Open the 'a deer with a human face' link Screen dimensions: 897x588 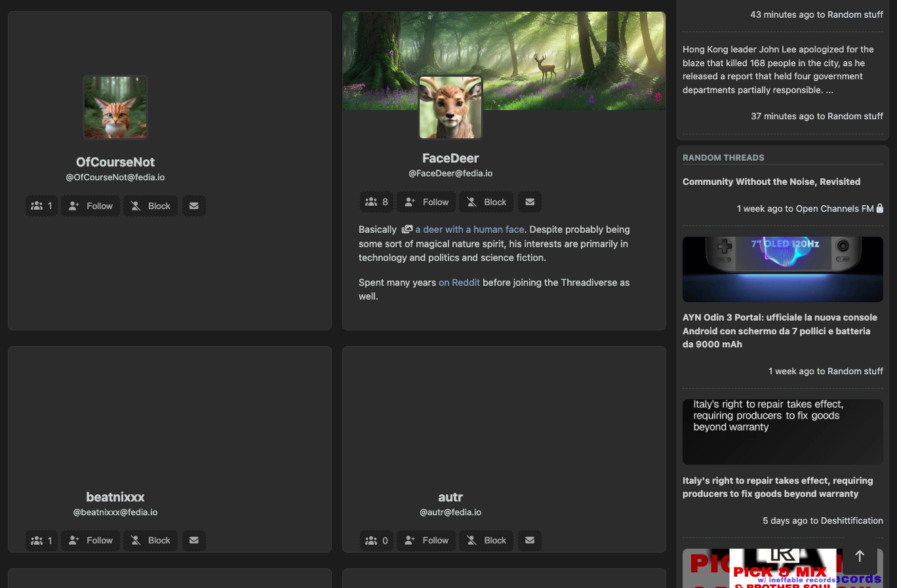tap(463, 229)
